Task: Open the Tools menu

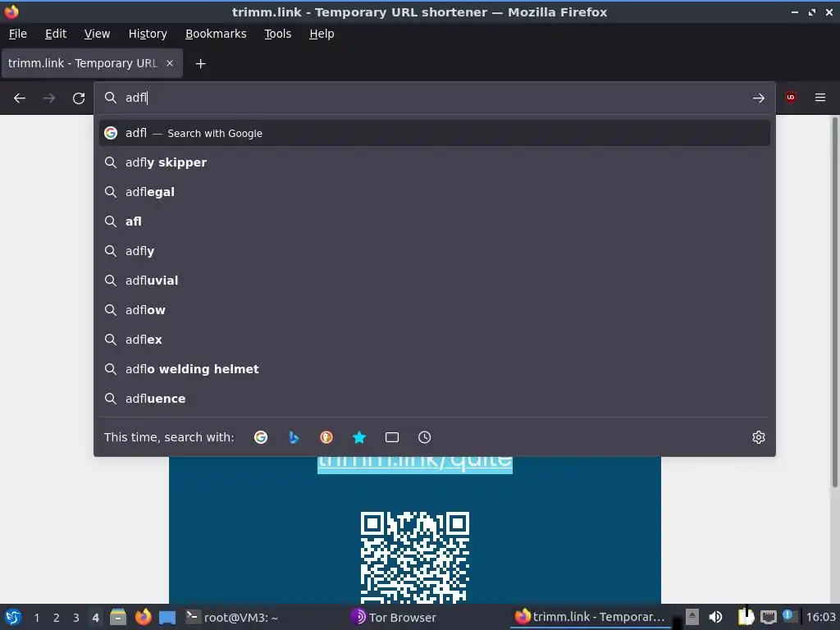Action: click(x=277, y=34)
